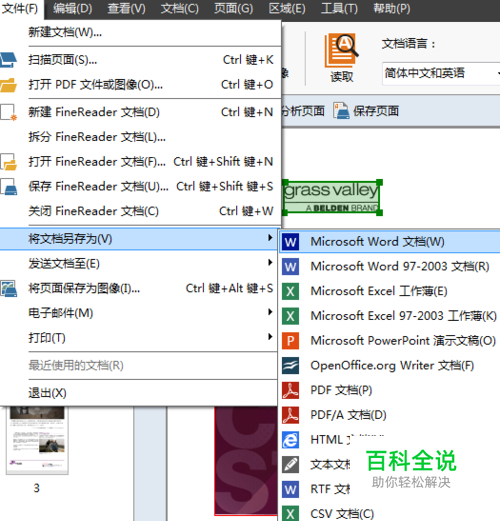Click the save pages as image icon
The width and height of the screenshot is (500, 521).
pos(8,288)
